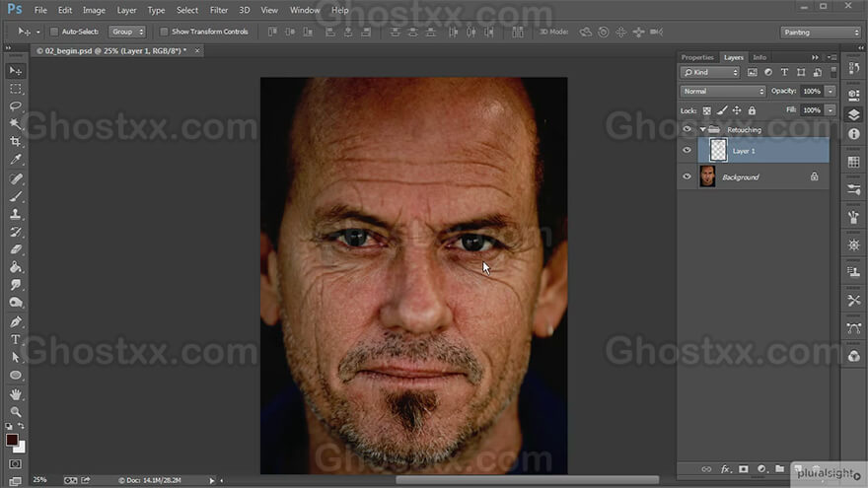Select the Crop tool
Image resolution: width=868 pixels, height=488 pixels.
[16, 142]
